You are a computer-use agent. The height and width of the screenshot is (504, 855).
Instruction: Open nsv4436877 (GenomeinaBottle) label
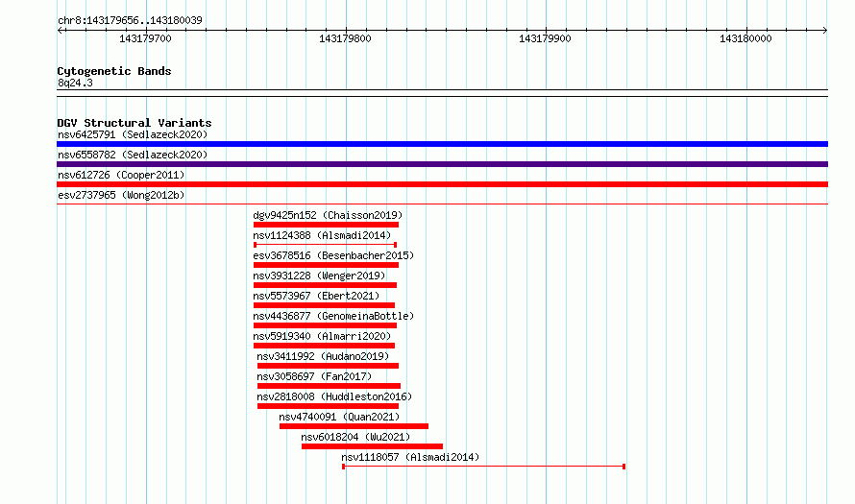333,316
